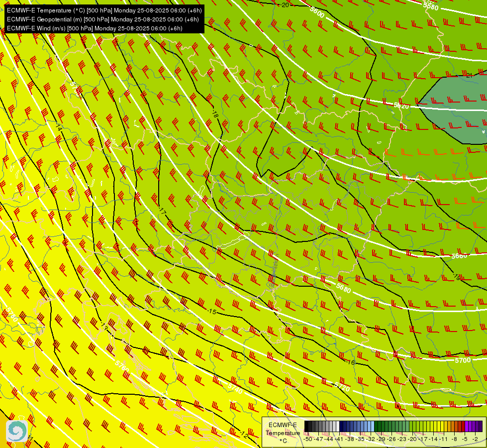
Task: Click the -2 legend scale value
Action: coord(476,439)
